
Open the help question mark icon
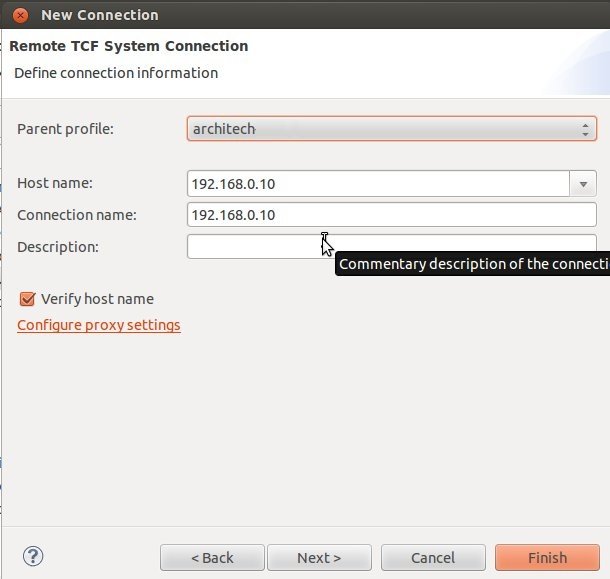33,556
